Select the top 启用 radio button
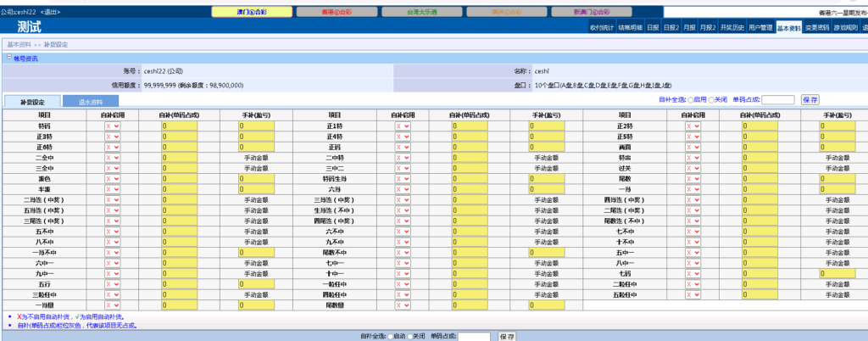This screenshot has width=868, height=341. (691, 99)
